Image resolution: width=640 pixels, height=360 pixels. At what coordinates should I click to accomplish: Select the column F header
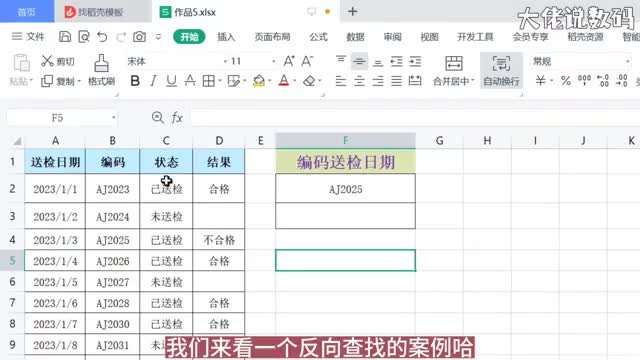(x=345, y=140)
